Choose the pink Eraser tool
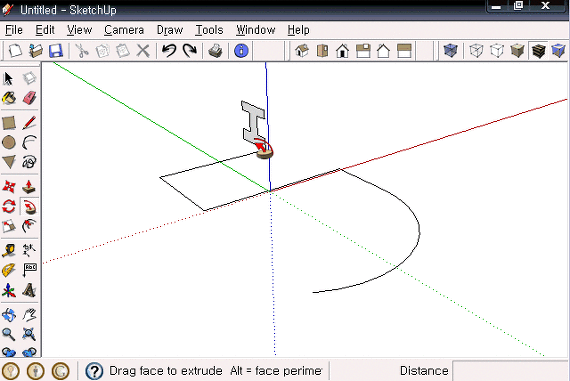 (29, 98)
